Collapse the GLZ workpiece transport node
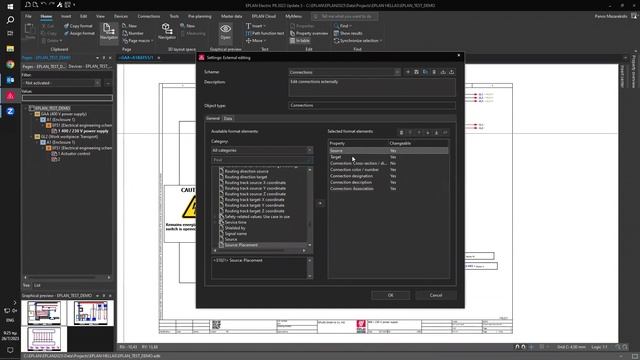This screenshot has height=360, width=640. 32,137
